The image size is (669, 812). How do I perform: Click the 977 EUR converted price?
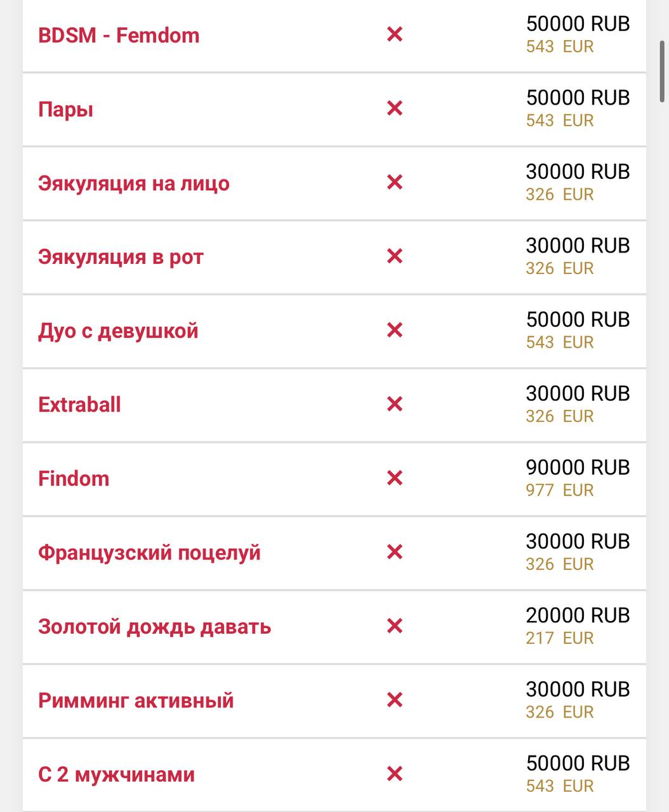click(560, 490)
